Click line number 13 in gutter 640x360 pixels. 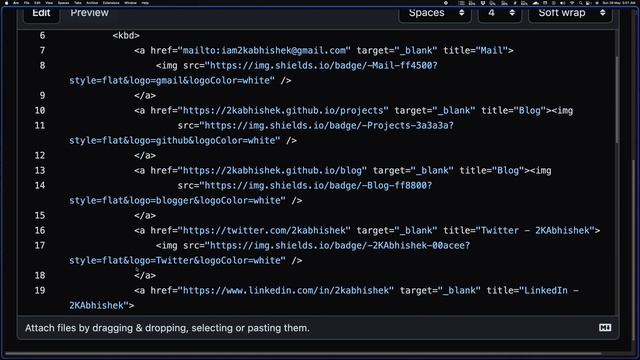click(x=40, y=171)
